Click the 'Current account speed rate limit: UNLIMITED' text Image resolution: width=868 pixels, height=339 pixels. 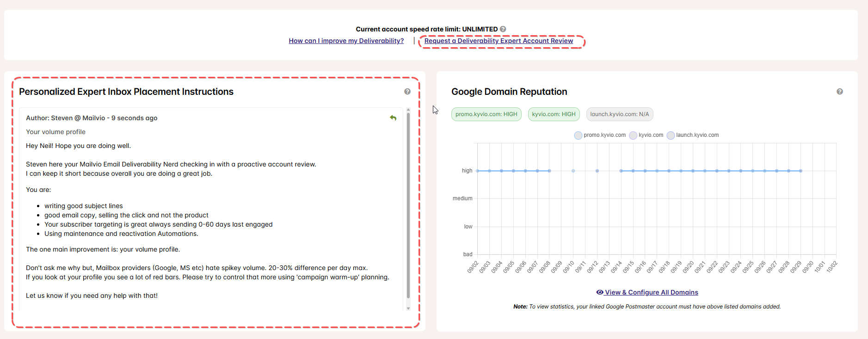pyautogui.click(x=427, y=29)
